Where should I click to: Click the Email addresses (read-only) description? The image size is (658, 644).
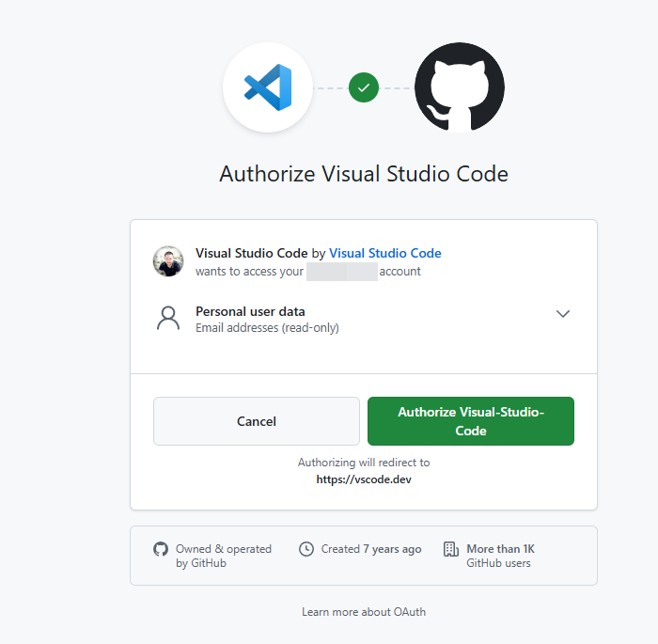267,328
